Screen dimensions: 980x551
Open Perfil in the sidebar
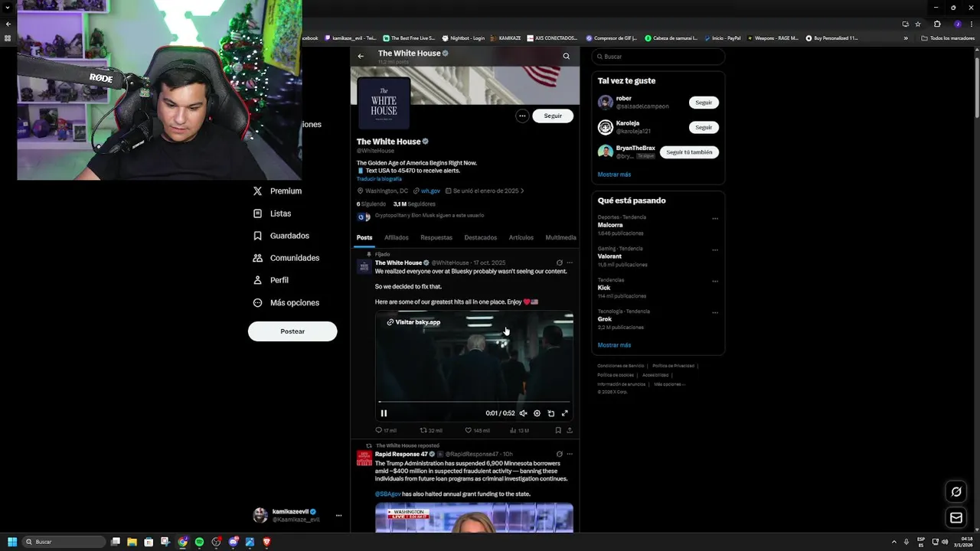coord(271,280)
